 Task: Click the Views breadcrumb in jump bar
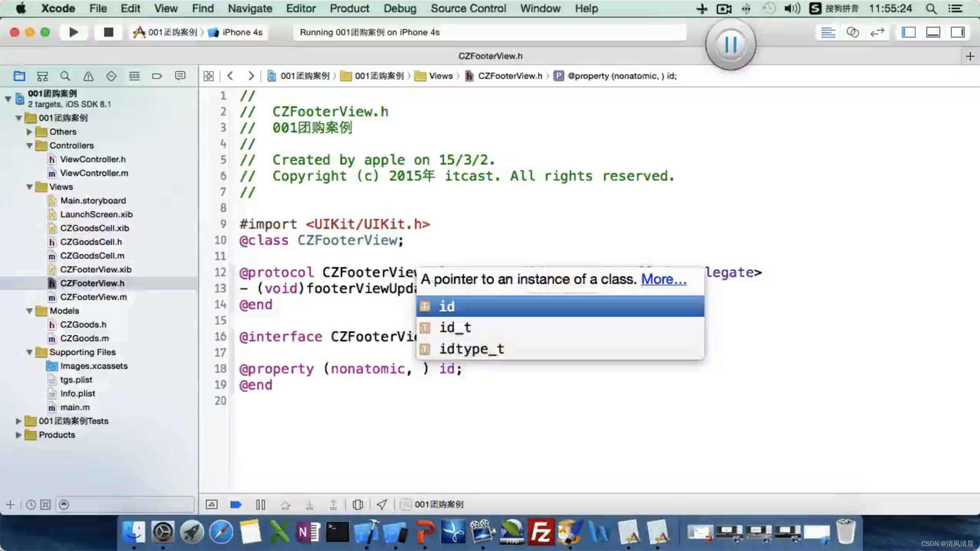(x=434, y=76)
